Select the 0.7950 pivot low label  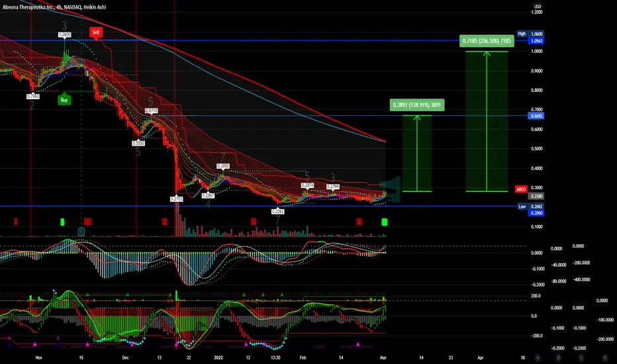click(x=32, y=97)
